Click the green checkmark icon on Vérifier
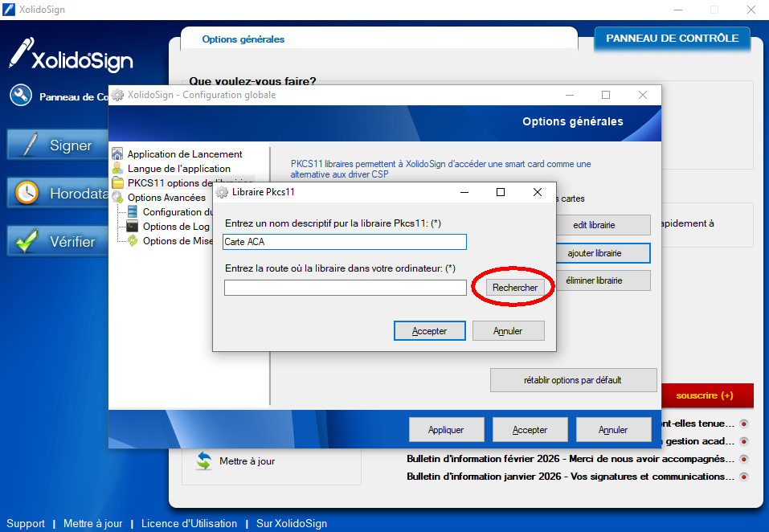Screen dimensions: 769x532 click(x=27, y=241)
